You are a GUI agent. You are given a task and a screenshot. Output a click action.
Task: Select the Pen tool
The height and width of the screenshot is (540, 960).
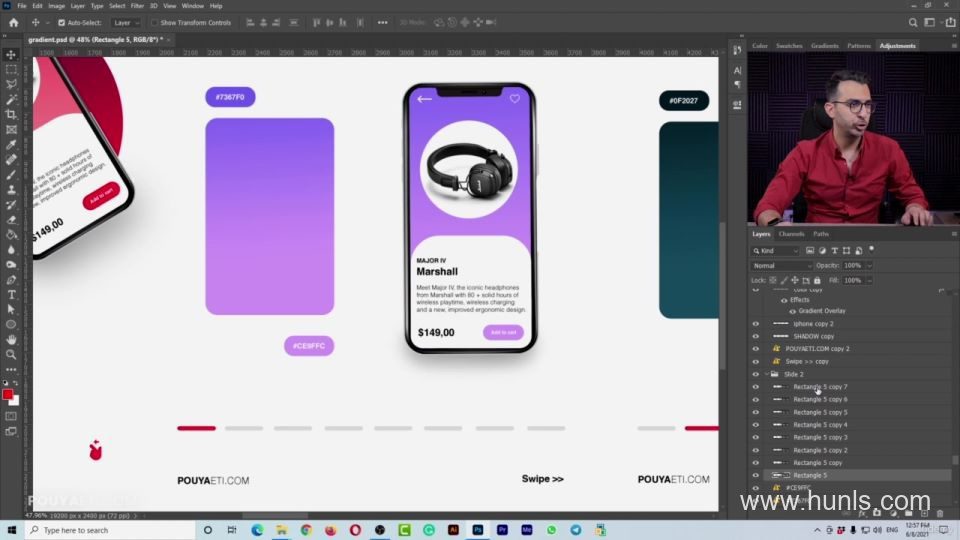coord(11,280)
